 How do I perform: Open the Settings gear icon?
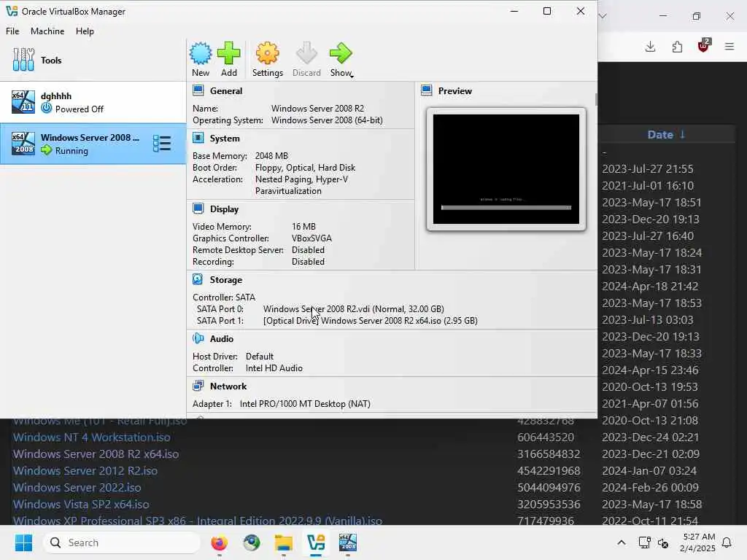pyautogui.click(x=267, y=53)
